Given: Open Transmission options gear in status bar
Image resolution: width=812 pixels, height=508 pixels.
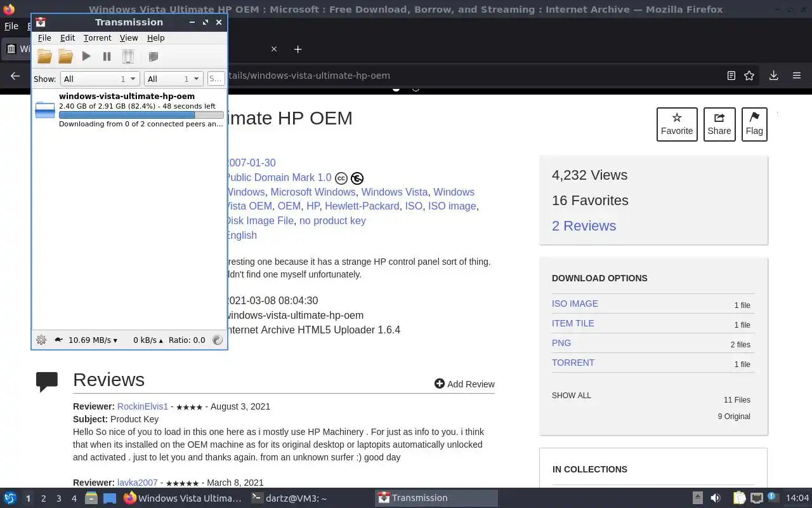Looking at the screenshot, I should click(x=41, y=340).
